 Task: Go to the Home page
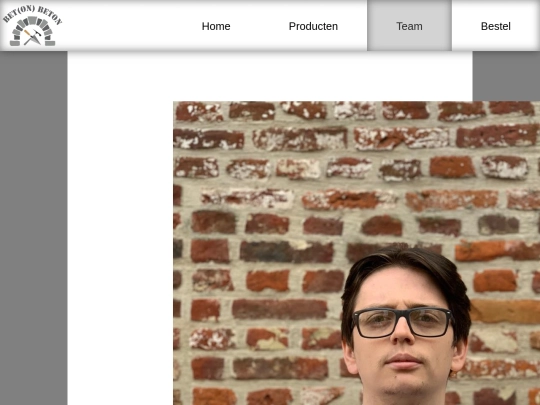pyautogui.click(x=216, y=26)
